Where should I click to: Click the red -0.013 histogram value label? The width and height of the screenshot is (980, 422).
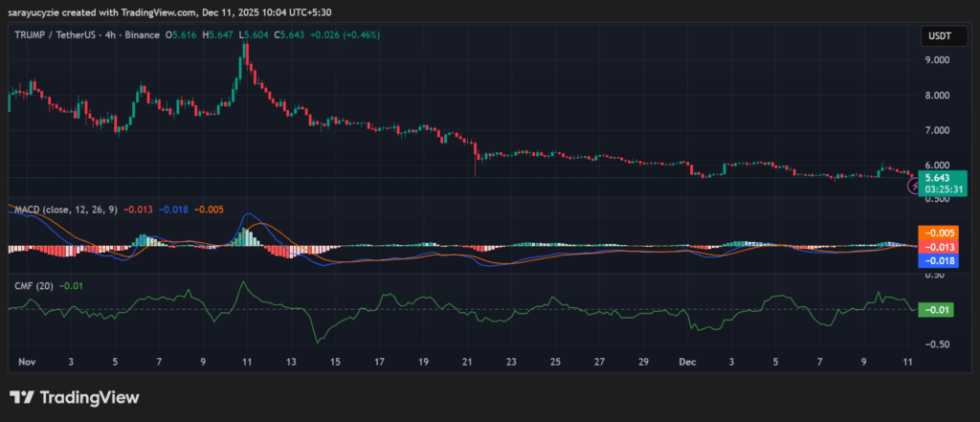pos(937,246)
